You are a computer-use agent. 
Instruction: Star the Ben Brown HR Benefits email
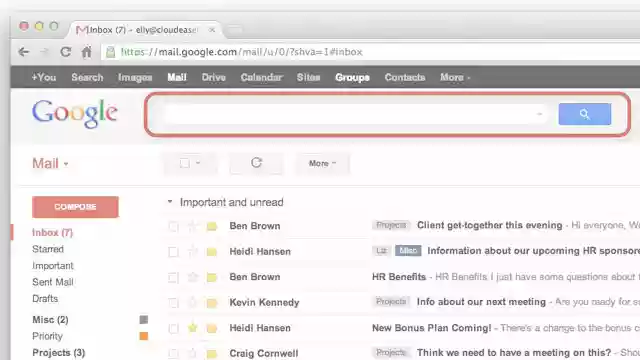pyautogui.click(x=193, y=277)
